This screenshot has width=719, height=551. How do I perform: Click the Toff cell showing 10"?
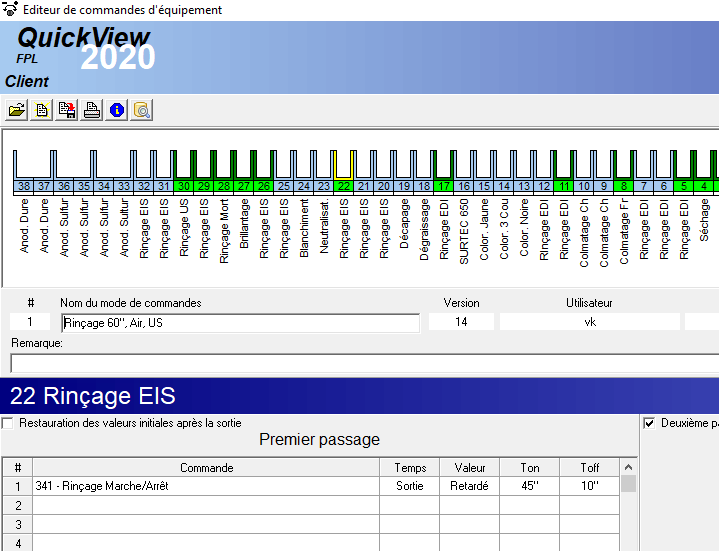click(590, 486)
